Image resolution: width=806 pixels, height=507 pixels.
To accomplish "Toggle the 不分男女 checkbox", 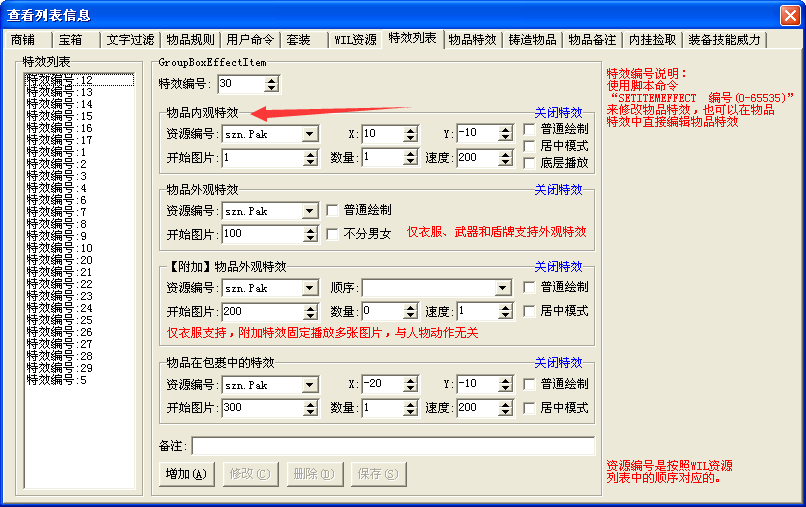I will (333, 234).
